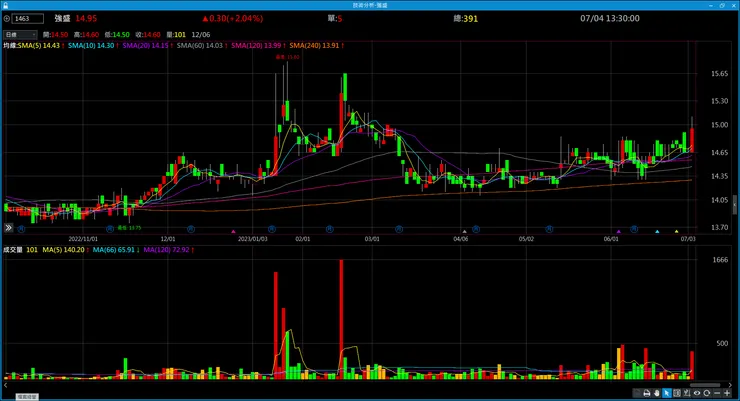Click the 均線 moving average label
740x401 pixels.
click(x=10, y=45)
